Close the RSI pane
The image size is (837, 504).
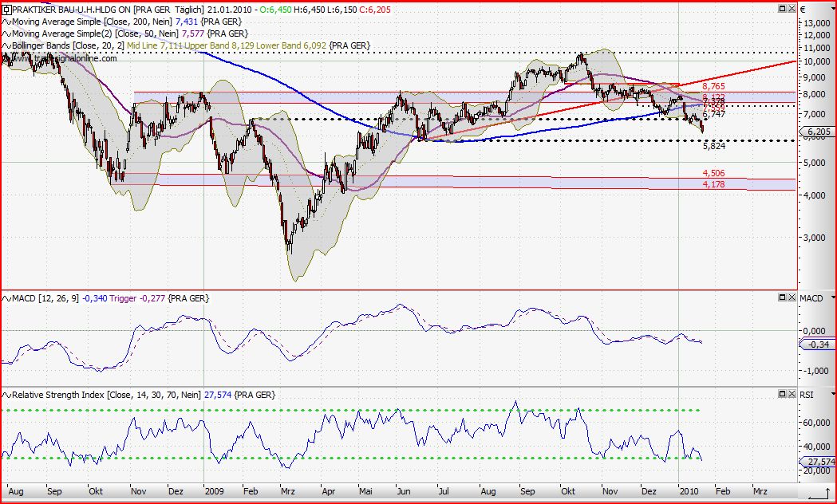click(x=792, y=394)
